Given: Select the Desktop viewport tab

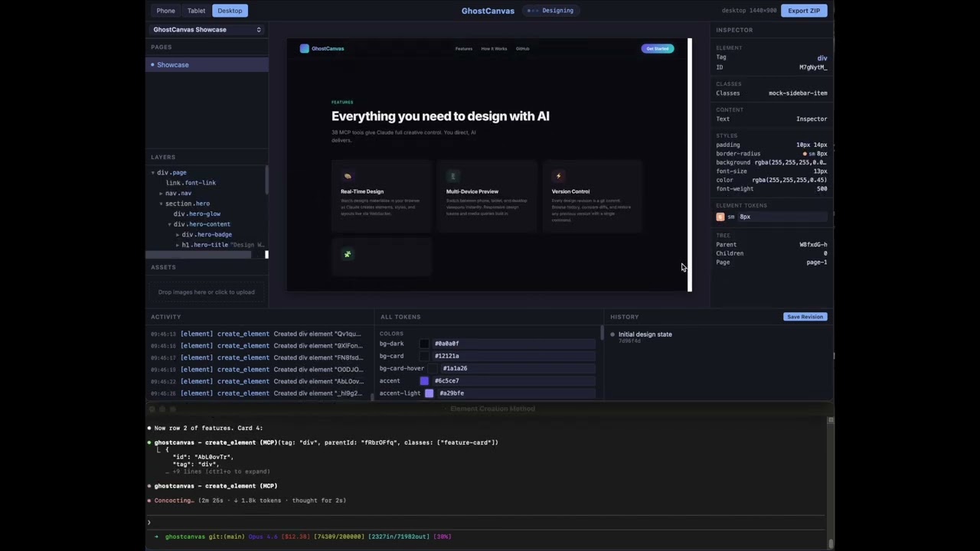Looking at the screenshot, I should click(x=230, y=11).
